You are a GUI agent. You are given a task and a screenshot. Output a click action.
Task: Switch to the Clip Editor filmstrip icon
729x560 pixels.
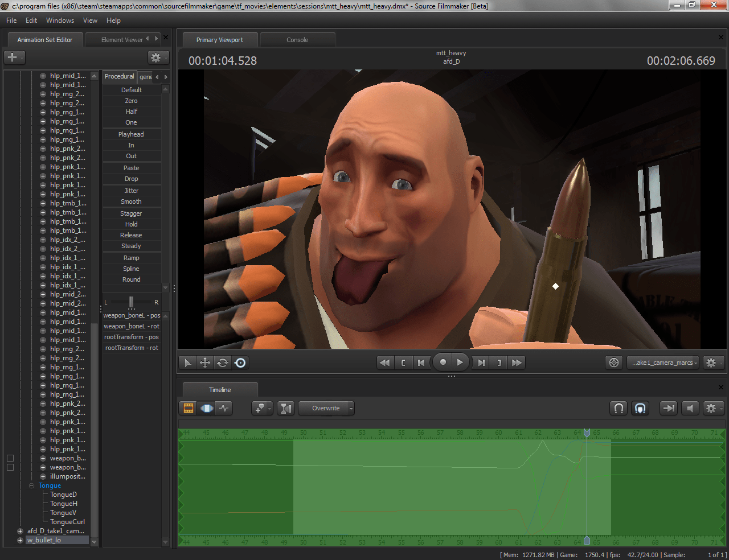[189, 408]
